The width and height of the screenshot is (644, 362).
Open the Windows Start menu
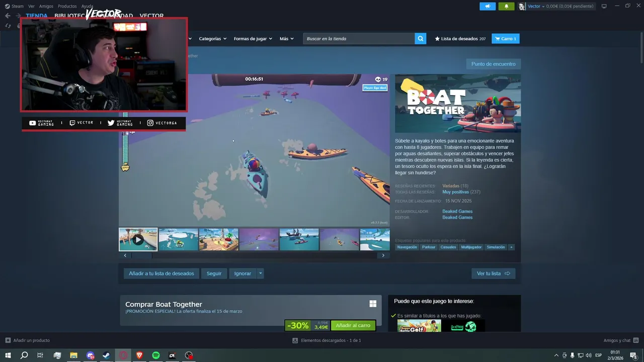click(8, 355)
